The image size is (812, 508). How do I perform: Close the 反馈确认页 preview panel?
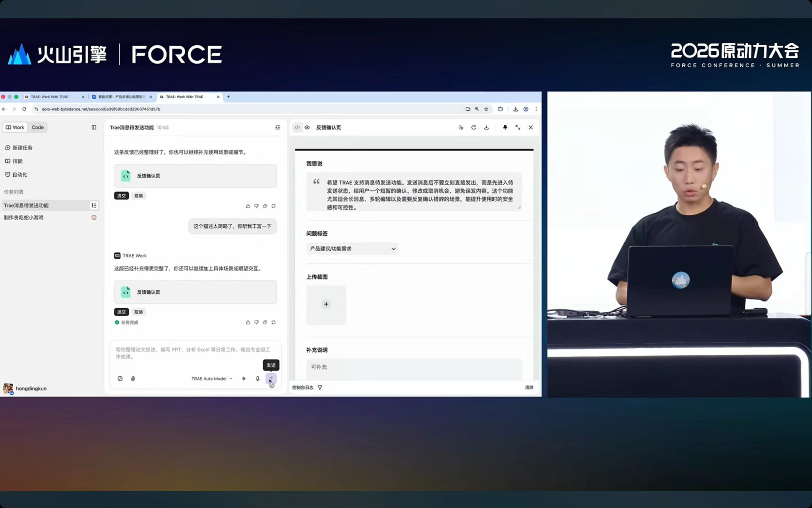[x=531, y=127]
